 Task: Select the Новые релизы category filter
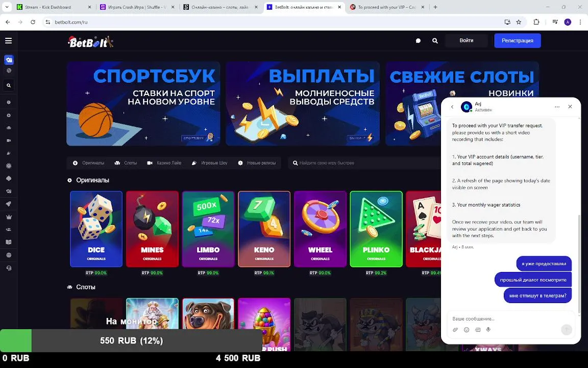[x=257, y=163]
